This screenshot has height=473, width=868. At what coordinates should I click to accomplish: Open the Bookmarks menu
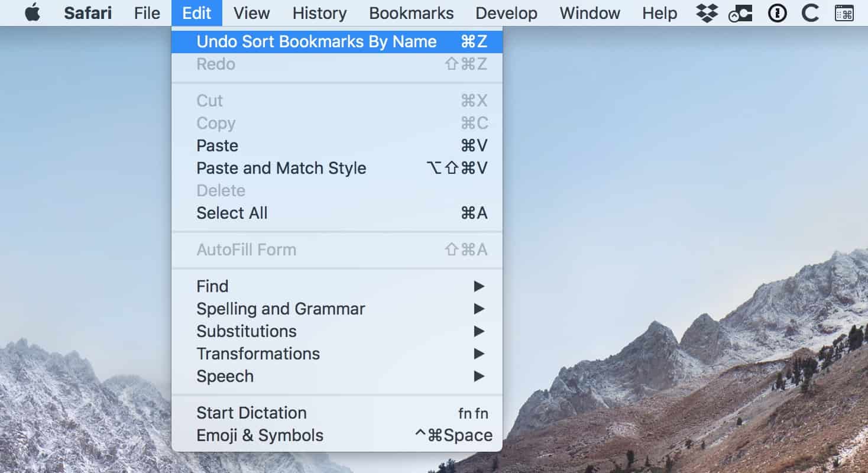411,13
